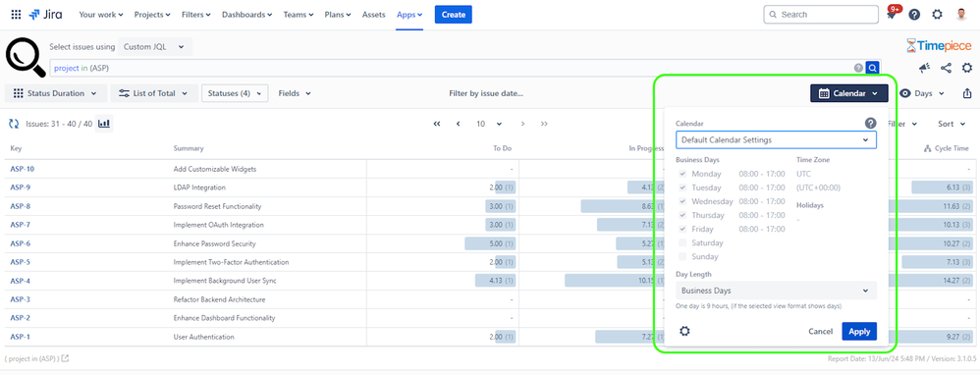Open the user profile avatar
Viewport: 980px width, 375px height.
pyautogui.click(x=960, y=15)
